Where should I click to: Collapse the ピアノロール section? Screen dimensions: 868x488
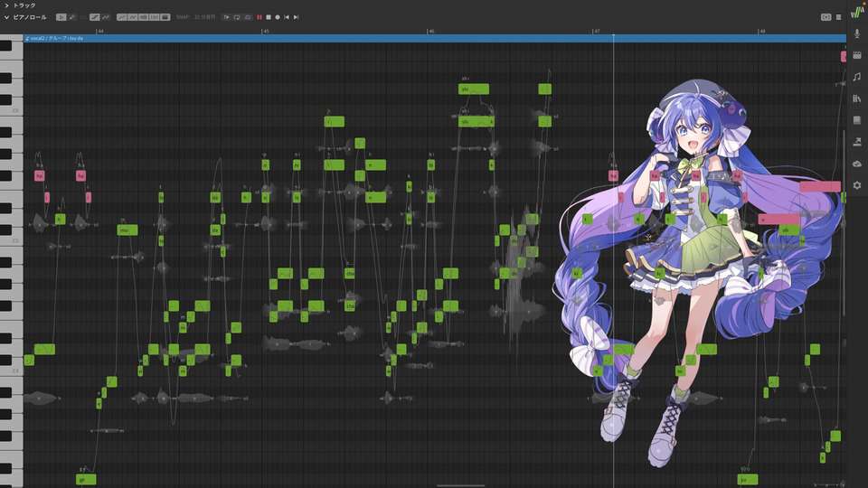(6, 17)
